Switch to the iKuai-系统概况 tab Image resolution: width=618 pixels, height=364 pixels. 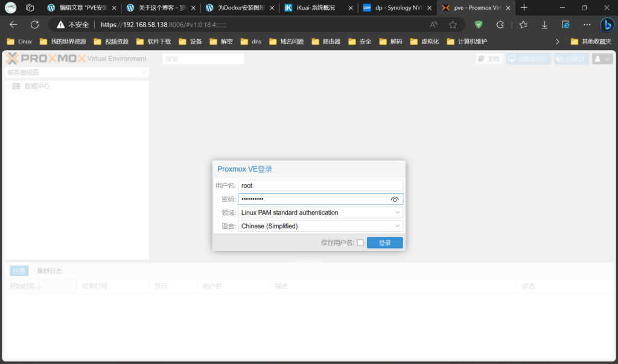pos(315,8)
